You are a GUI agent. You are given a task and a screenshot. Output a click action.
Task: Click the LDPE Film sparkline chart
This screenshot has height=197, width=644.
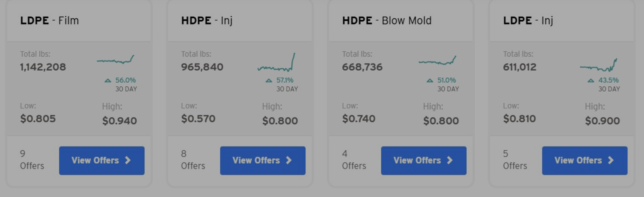click(x=116, y=60)
